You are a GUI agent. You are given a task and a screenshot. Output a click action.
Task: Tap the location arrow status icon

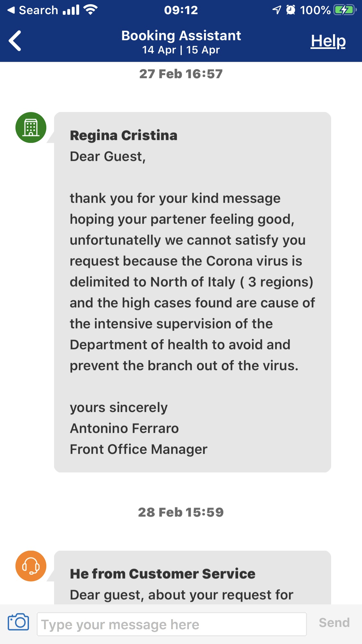[277, 10]
